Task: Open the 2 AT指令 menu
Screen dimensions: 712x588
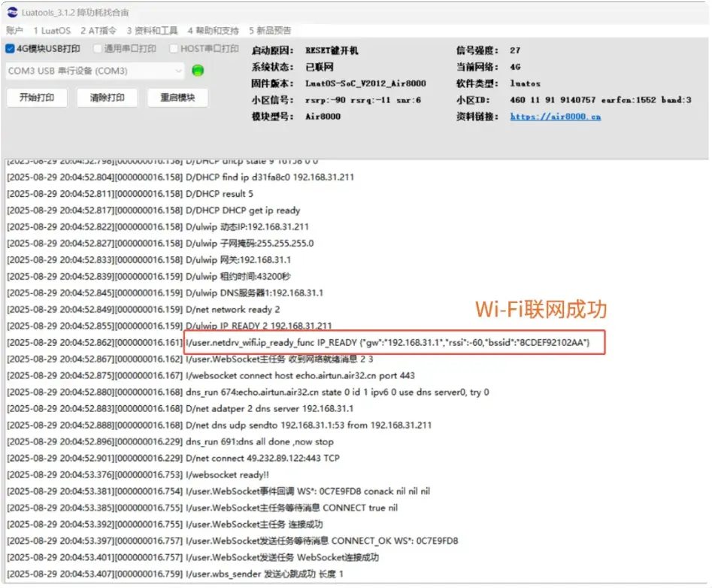Action: pos(98,30)
